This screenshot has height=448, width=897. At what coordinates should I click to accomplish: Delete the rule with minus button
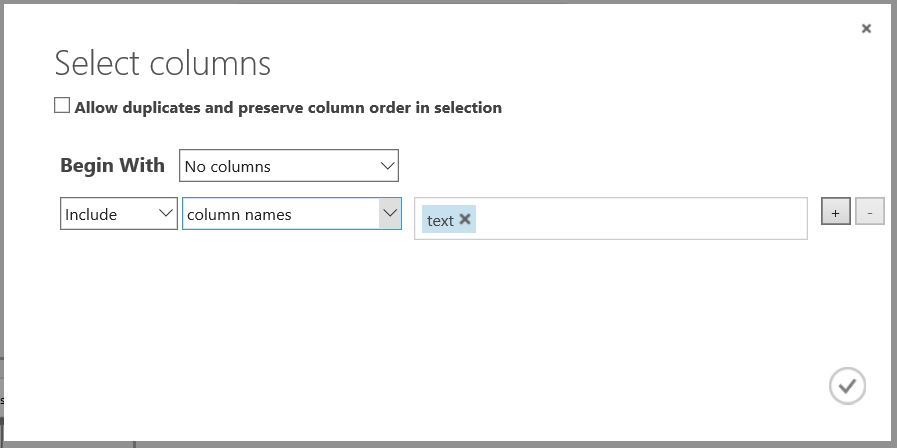(870, 211)
